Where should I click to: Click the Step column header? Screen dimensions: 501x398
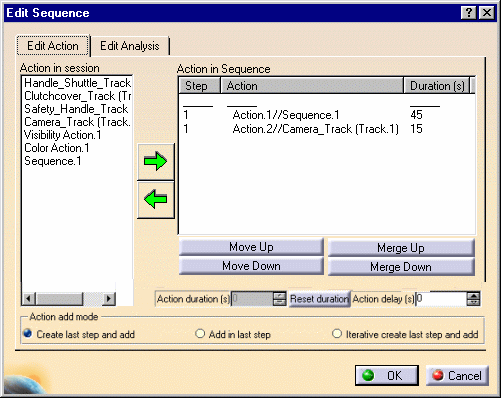tap(199, 86)
